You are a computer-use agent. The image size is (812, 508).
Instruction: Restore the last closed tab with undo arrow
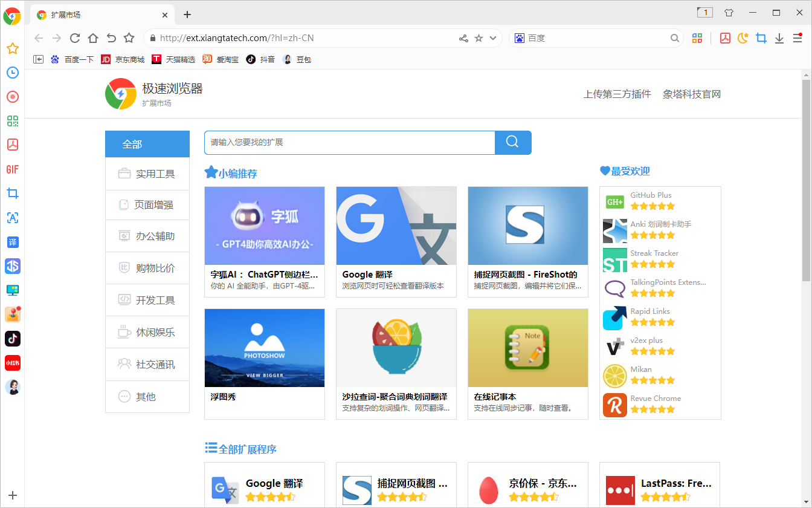[111, 38]
